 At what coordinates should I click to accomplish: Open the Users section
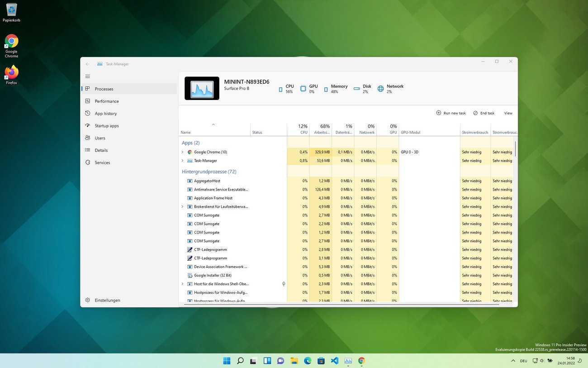click(100, 138)
